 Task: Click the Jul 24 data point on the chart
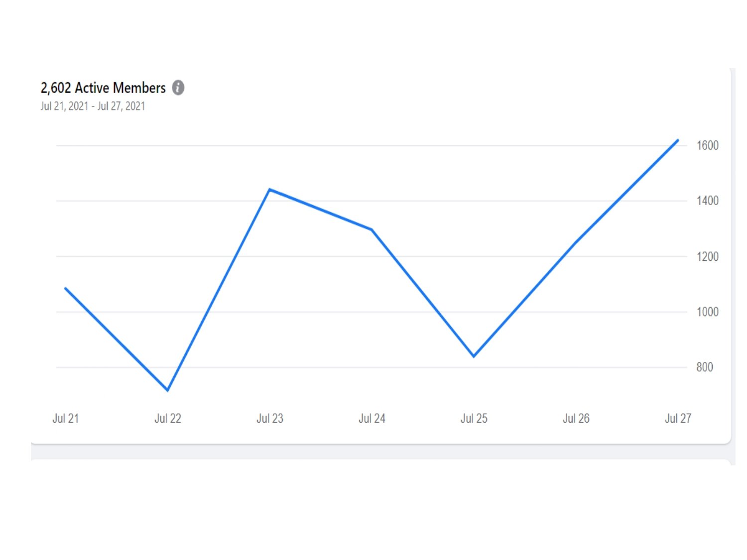372,229
